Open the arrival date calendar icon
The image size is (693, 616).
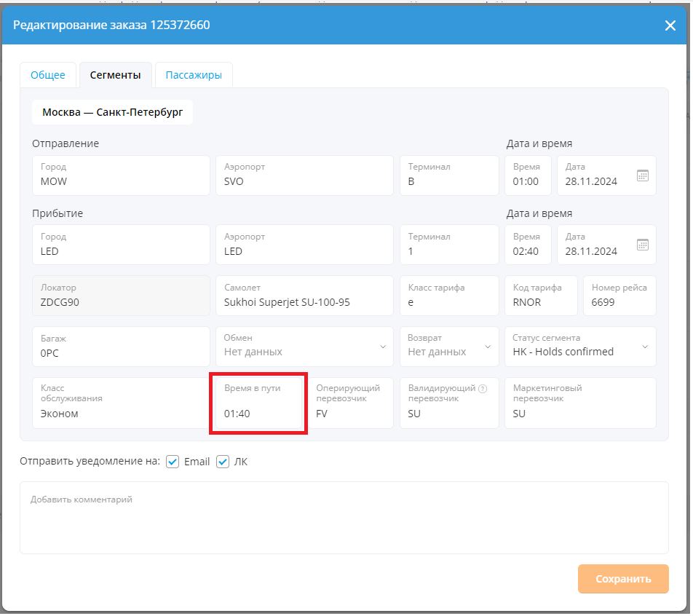(x=643, y=245)
